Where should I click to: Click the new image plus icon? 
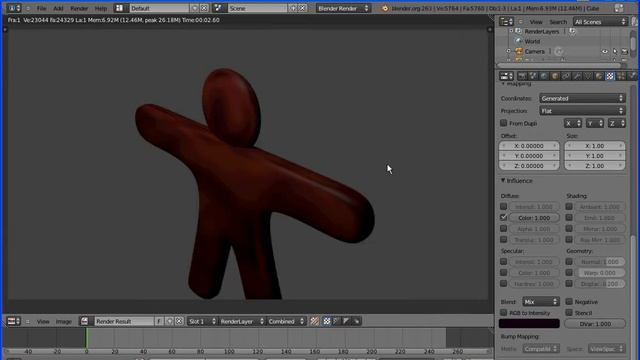click(x=169, y=322)
